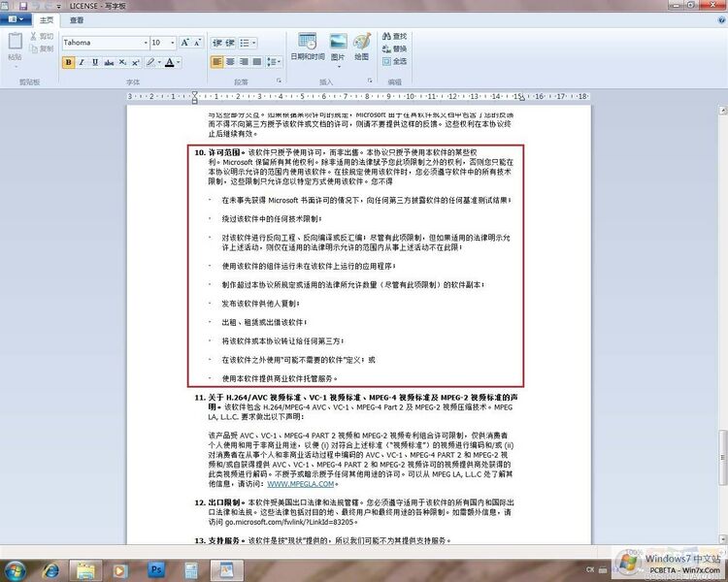Click the heading text 10. 许可范围

click(217, 152)
